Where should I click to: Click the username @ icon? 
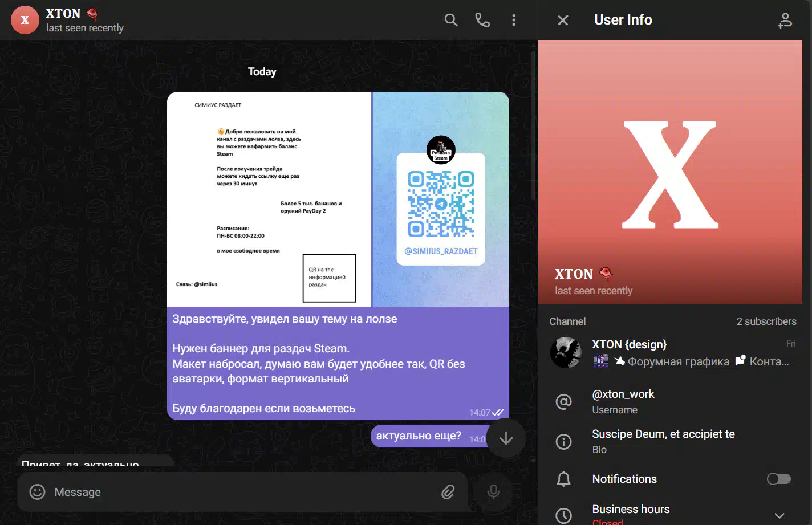point(563,402)
